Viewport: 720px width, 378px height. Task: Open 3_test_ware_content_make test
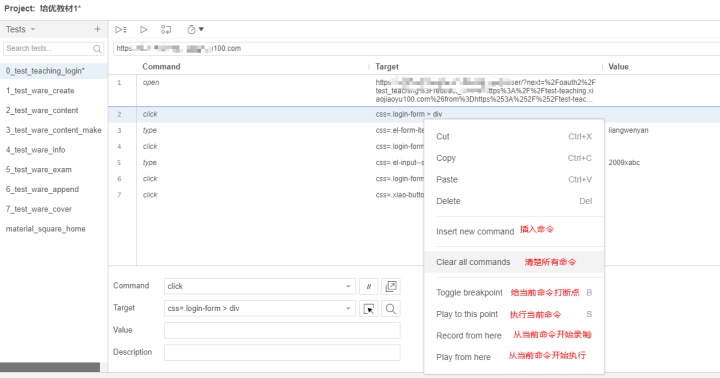click(x=54, y=130)
